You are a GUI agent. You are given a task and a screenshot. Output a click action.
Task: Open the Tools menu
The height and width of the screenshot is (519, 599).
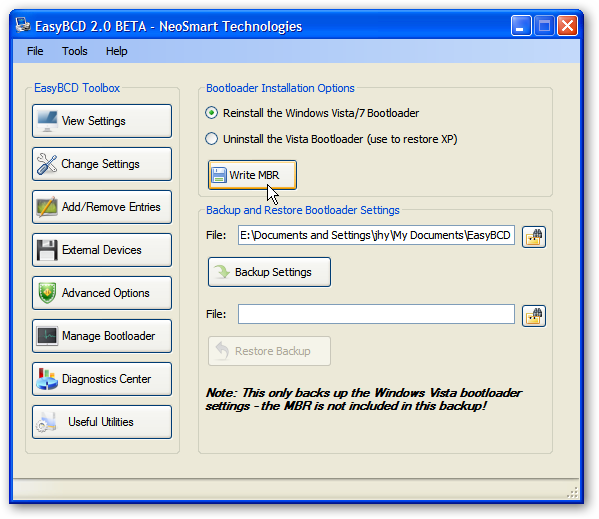pos(75,51)
